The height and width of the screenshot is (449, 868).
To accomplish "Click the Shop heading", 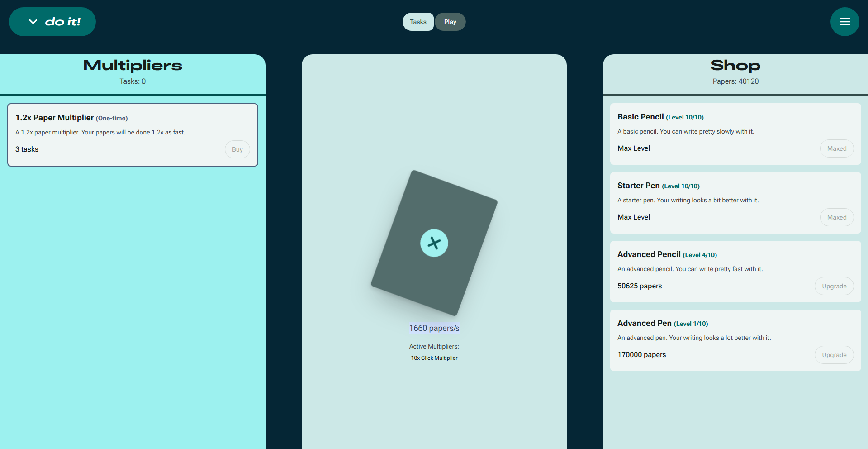I will pyautogui.click(x=735, y=66).
